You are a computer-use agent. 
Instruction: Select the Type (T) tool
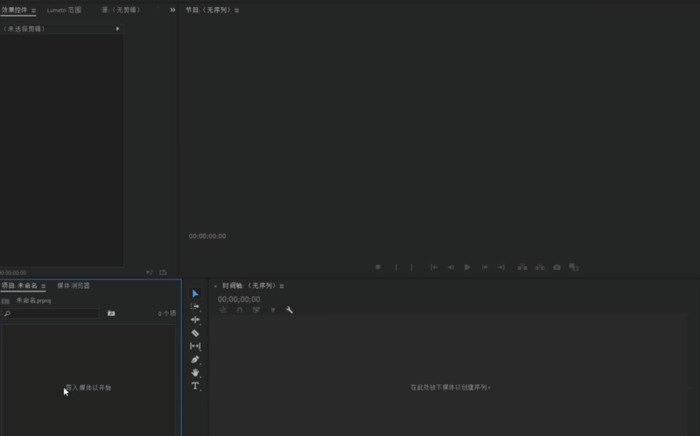[195, 386]
